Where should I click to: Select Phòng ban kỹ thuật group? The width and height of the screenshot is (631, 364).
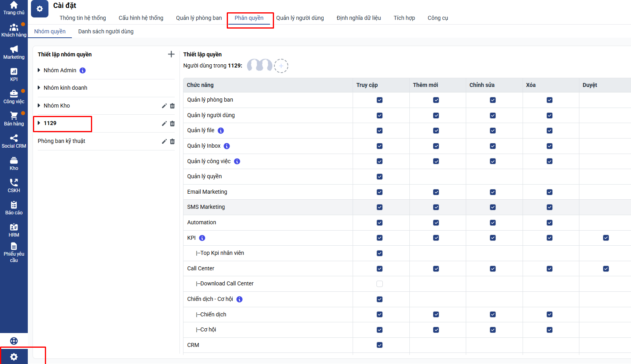[x=62, y=141]
